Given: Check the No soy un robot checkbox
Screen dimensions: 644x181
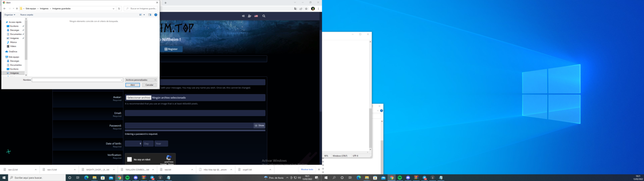Looking at the screenshot, I should (x=130, y=159).
